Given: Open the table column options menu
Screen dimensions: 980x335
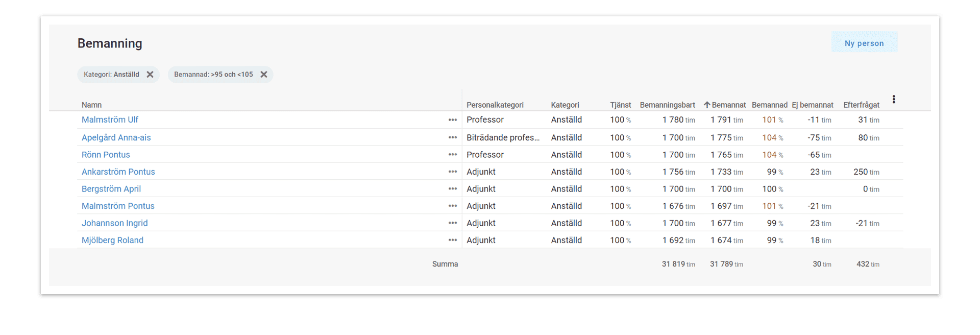Looking at the screenshot, I should point(894,100).
